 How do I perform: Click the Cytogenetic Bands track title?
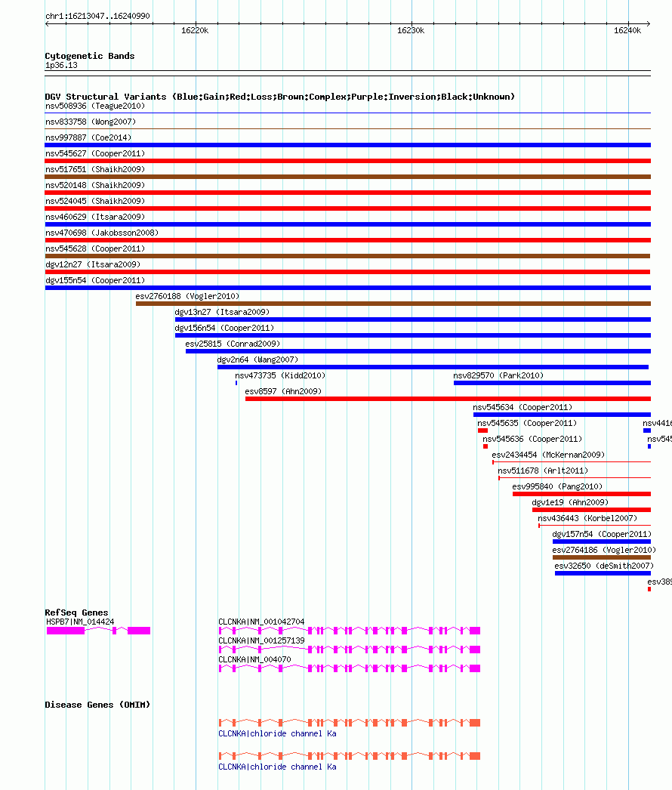90,56
